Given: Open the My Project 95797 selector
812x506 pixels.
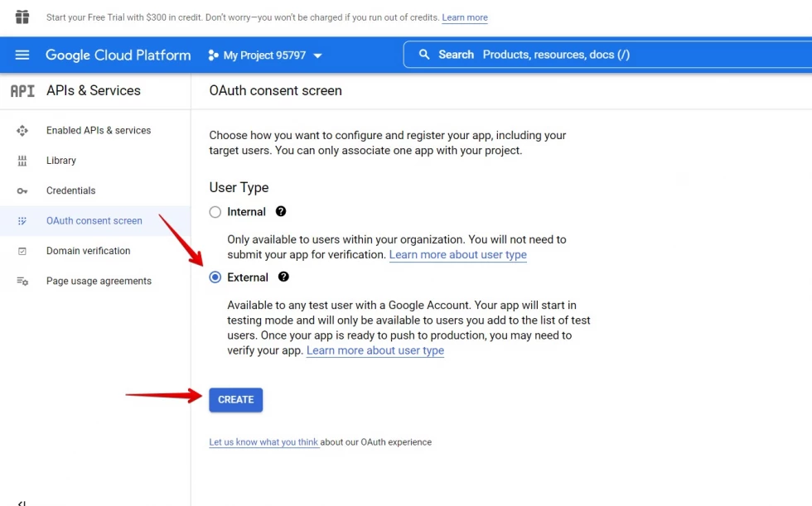Looking at the screenshot, I should tap(265, 55).
